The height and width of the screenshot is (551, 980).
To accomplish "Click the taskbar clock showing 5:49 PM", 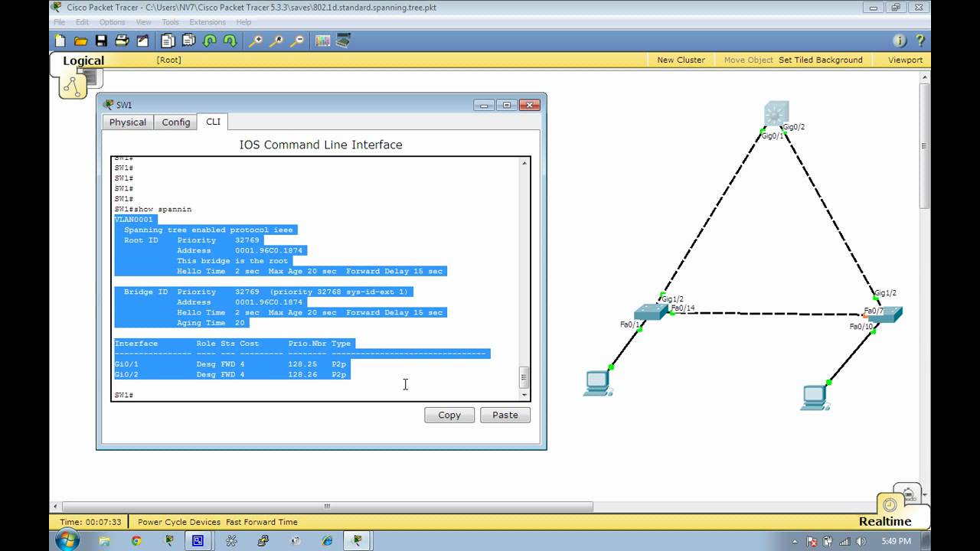I will point(896,541).
